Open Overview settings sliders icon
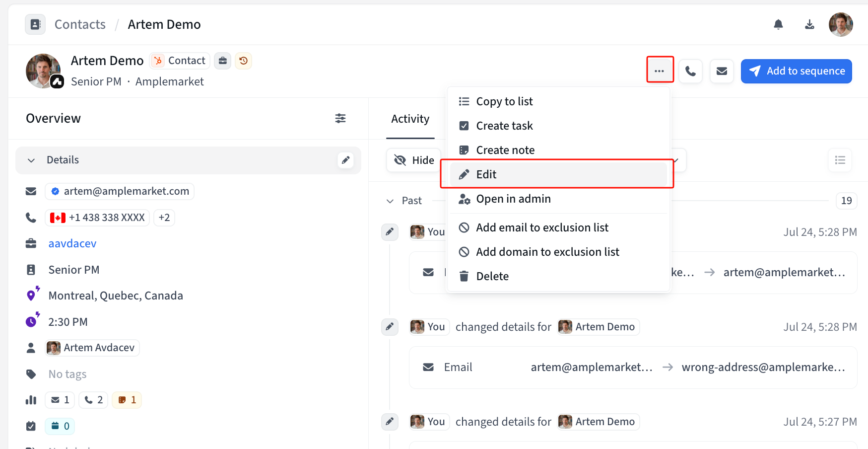Viewport: 868px width, 449px height. coord(340,118)
